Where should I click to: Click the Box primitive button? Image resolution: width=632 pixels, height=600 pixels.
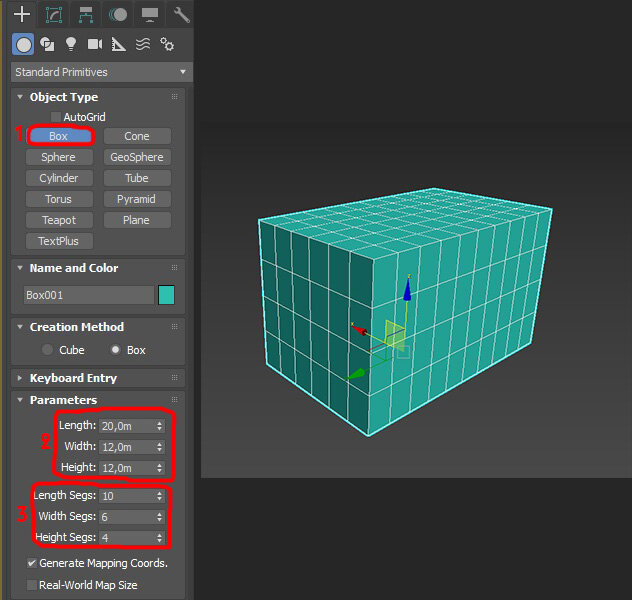pyautogui.click(x=59, y=136)
